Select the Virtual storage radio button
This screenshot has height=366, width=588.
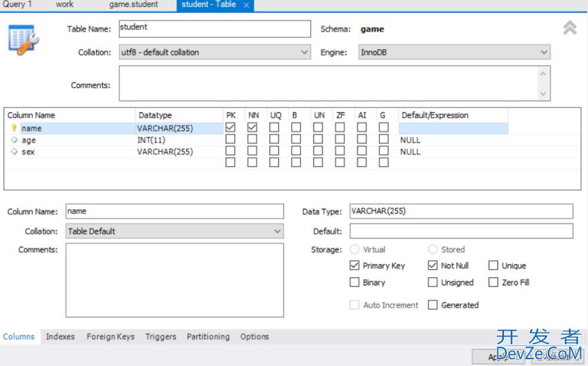click(355, 249)
